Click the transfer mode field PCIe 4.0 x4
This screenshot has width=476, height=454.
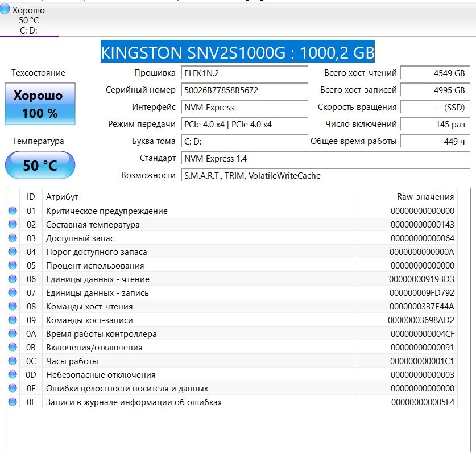245,125
